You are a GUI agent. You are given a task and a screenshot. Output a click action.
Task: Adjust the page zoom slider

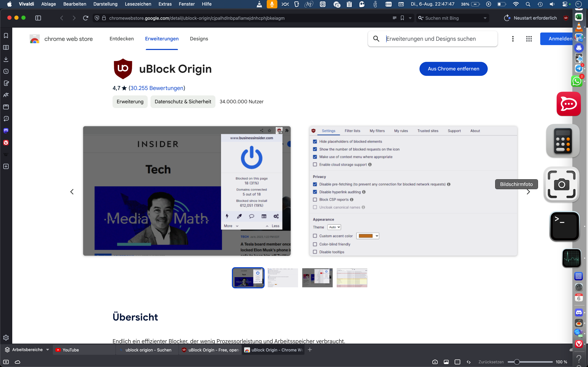pos(517,362)
